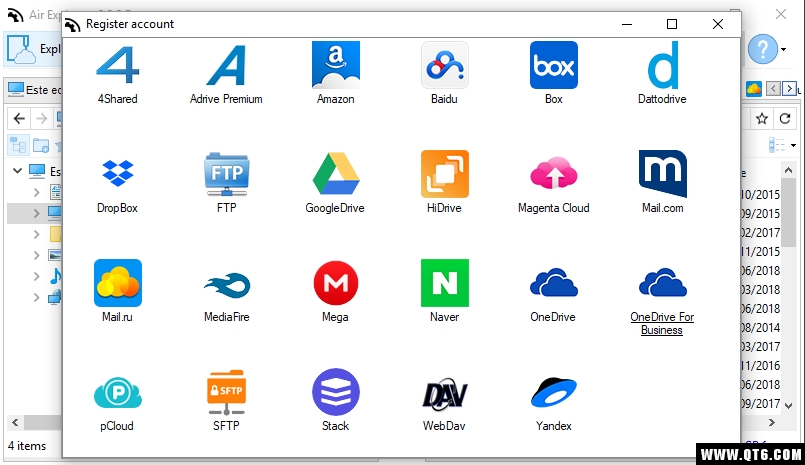Select HiDrive service icon
Viewport: 805px width, 465px height.
[445, 183]
